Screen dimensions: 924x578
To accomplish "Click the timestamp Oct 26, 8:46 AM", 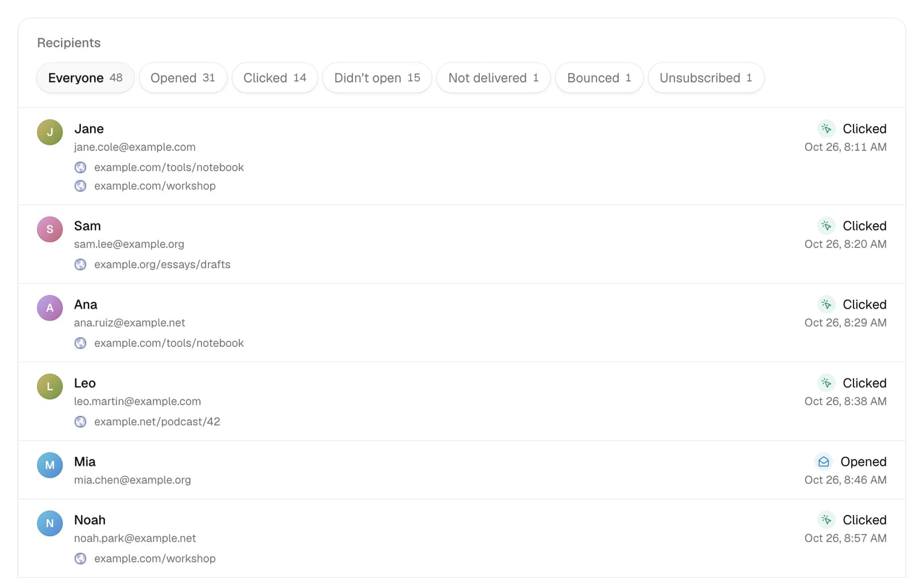I will click(845, 480).
